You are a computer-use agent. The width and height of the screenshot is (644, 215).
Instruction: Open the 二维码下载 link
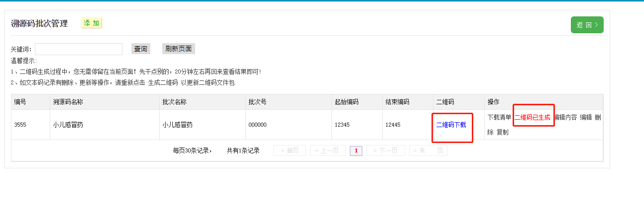click(451, 125)
